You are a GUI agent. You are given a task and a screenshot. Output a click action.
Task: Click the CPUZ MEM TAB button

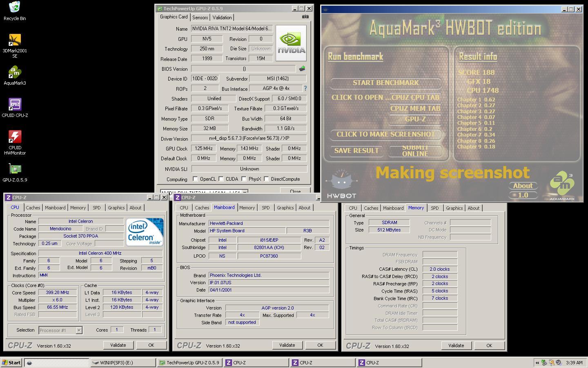pyautogui.click(x=415, y=108)
